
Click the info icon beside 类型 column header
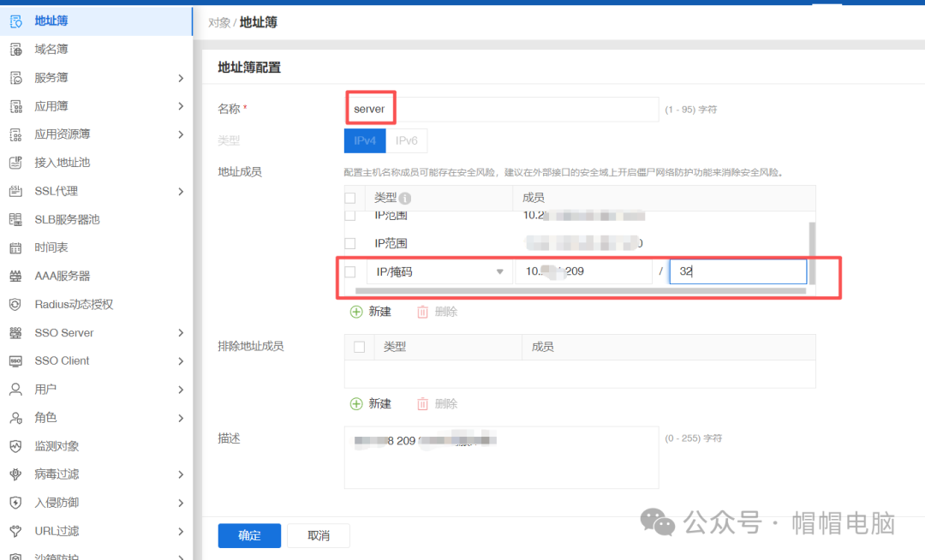pyautogui.click(x=403, y=197)
